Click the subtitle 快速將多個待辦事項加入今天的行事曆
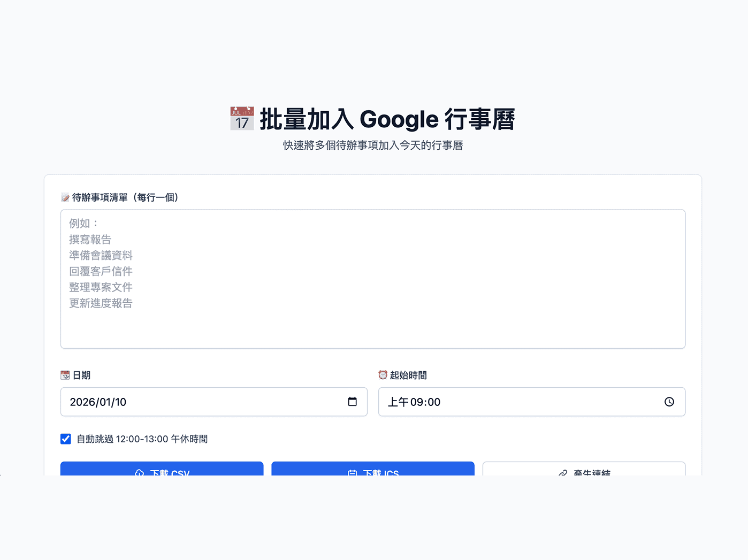The height and width of the screenshot is (560, 748). 373,145
